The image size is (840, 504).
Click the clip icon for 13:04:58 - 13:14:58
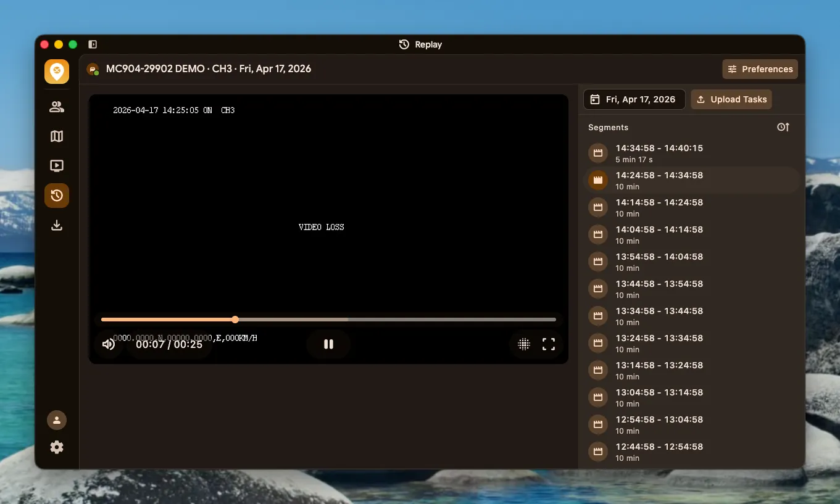[x=598, y=397]
